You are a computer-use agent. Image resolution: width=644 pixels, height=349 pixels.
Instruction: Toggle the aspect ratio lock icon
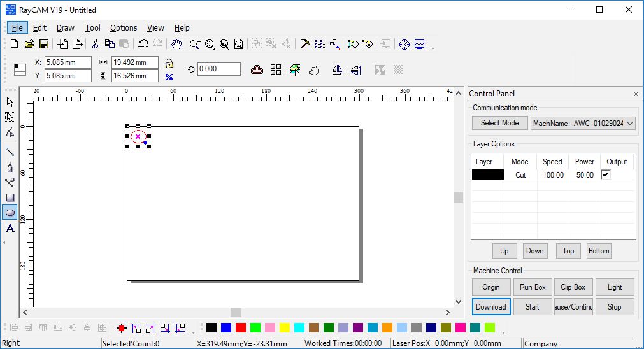pyautogui.click(x=169, y=63)
